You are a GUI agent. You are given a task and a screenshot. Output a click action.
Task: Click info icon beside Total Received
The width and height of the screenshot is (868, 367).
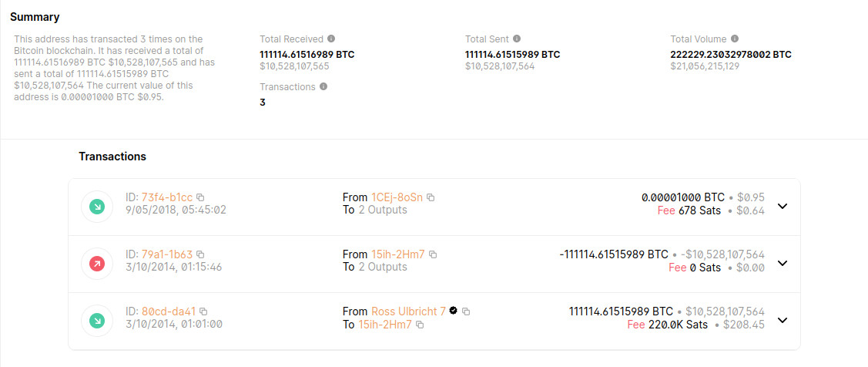click(331, 39)
